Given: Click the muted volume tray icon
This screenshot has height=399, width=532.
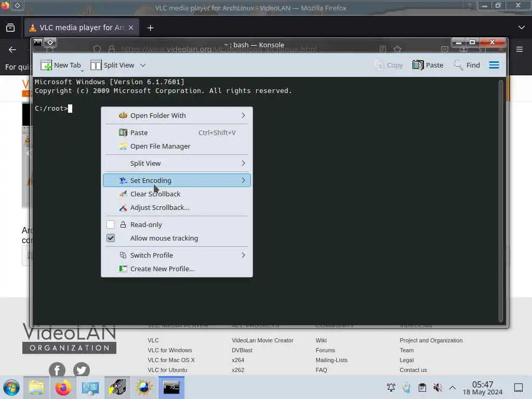Looking at the screenshot, I should click(x=437, y=387).
